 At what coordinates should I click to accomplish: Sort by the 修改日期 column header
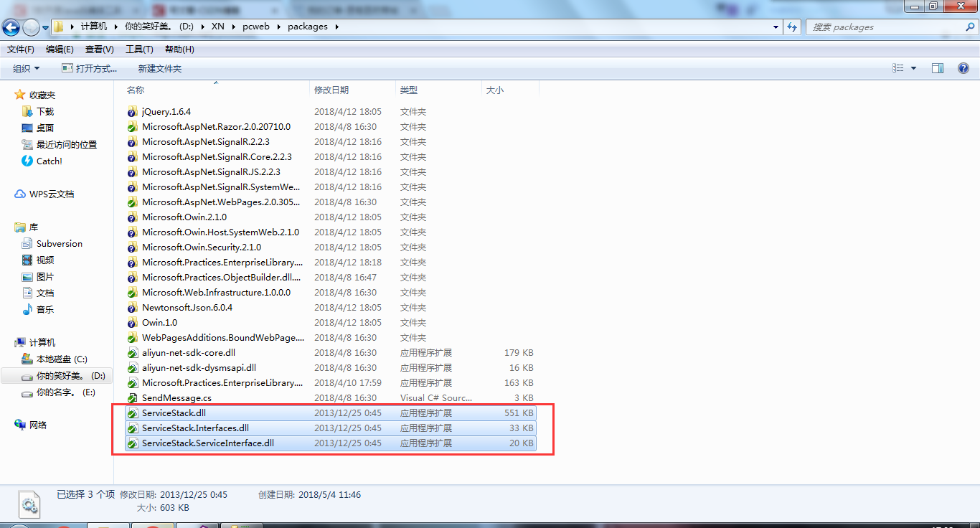point(331,90)
